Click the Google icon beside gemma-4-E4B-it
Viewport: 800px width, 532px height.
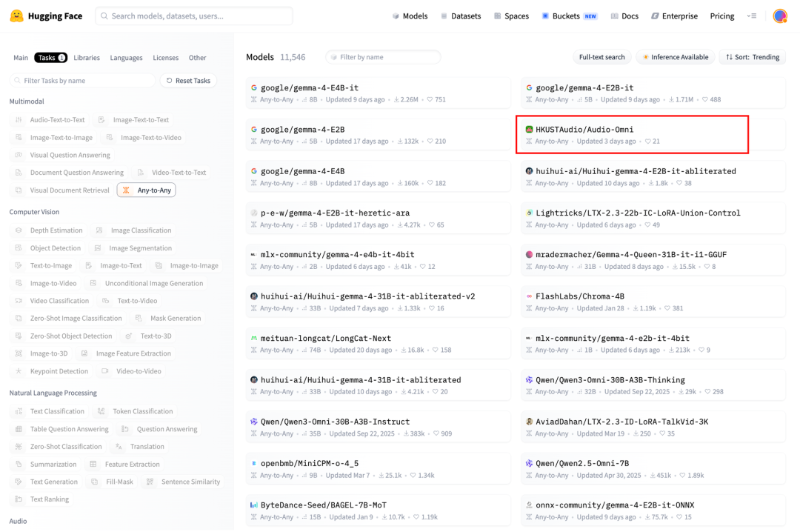coord(253,88)
